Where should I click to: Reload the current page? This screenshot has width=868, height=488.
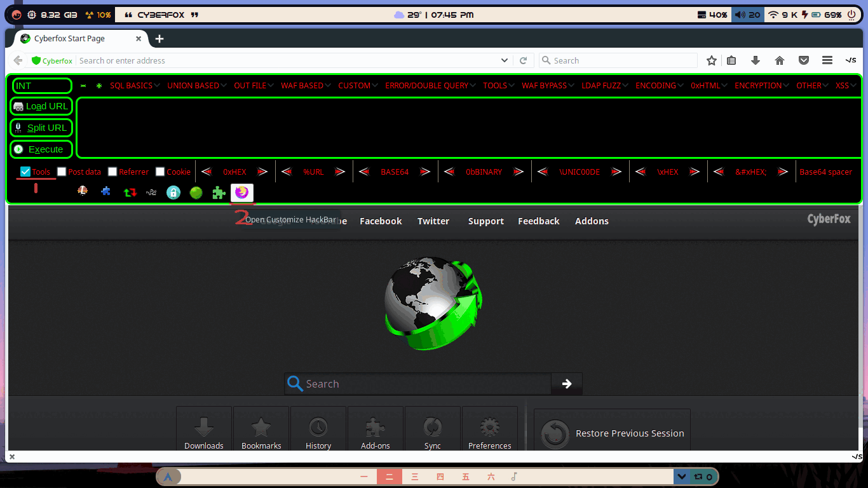[x=524, y=60]
